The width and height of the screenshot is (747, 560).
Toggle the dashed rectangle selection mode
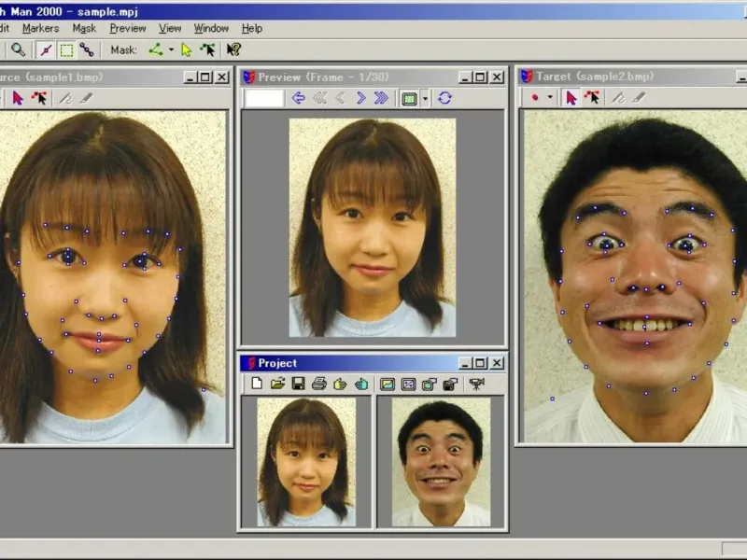pos(66,49)
